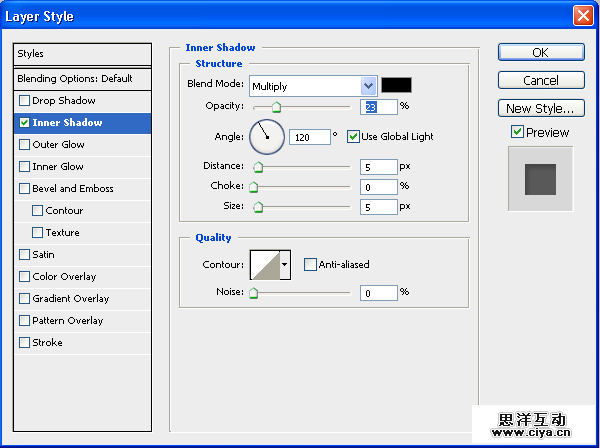This screenshot has width=600, height=448.
Task: Click the black shadow color swatch
Action: 396,86
